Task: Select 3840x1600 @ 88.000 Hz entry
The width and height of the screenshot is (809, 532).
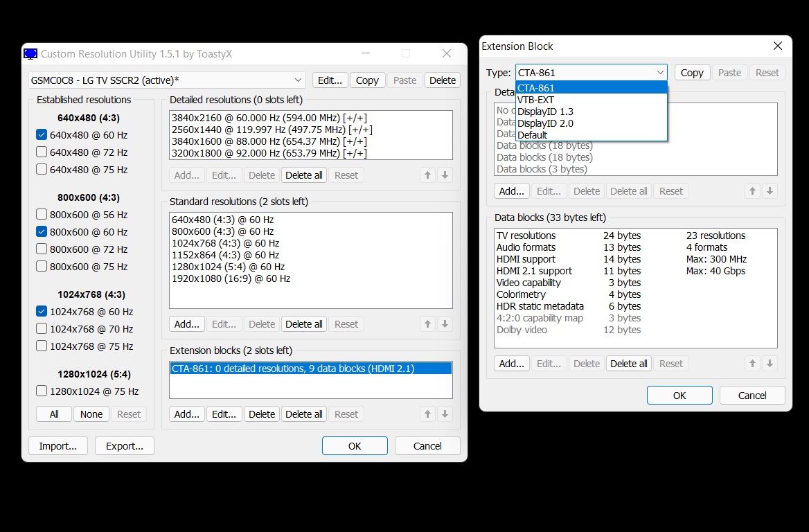Action: point(310,141)
